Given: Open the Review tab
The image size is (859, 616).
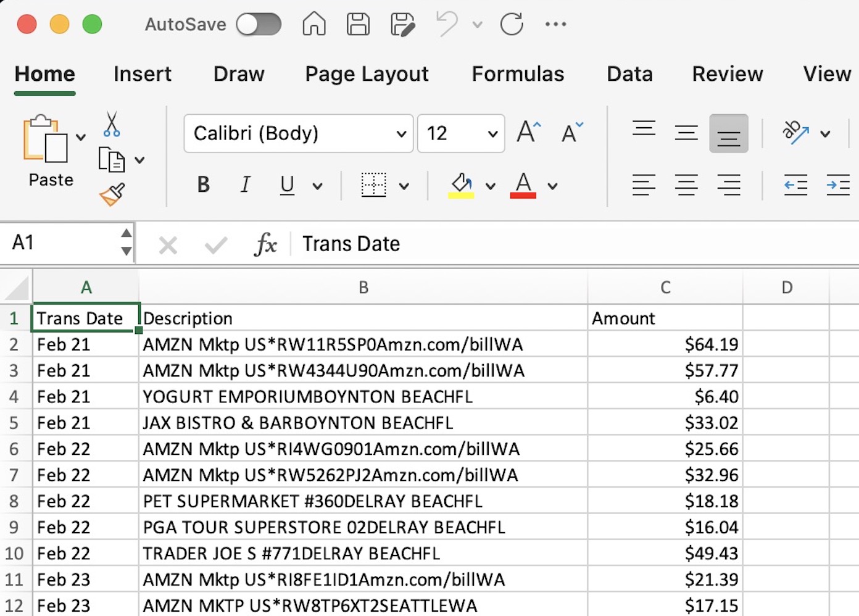Looking at the screenshot, I should point(728,74).
